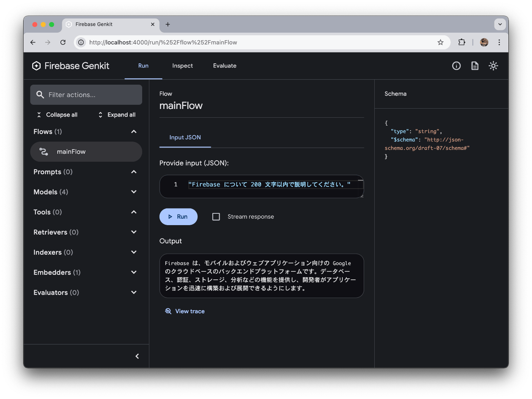Viewport: 532px width, 399px height.
Task: Toggle light theme sun icon
Action: click(493, 66)
